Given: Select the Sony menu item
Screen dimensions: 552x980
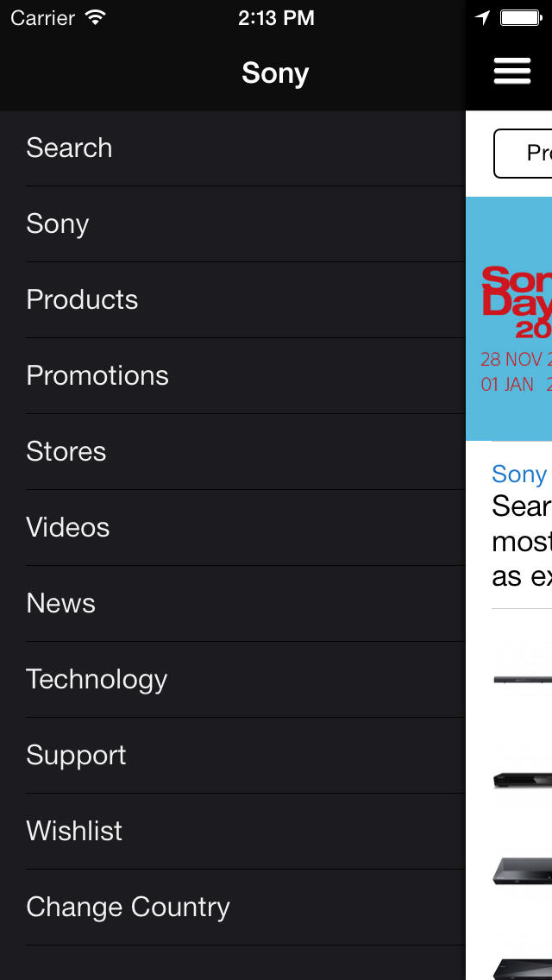Looking at the screenshot, I should coord(58,224).
